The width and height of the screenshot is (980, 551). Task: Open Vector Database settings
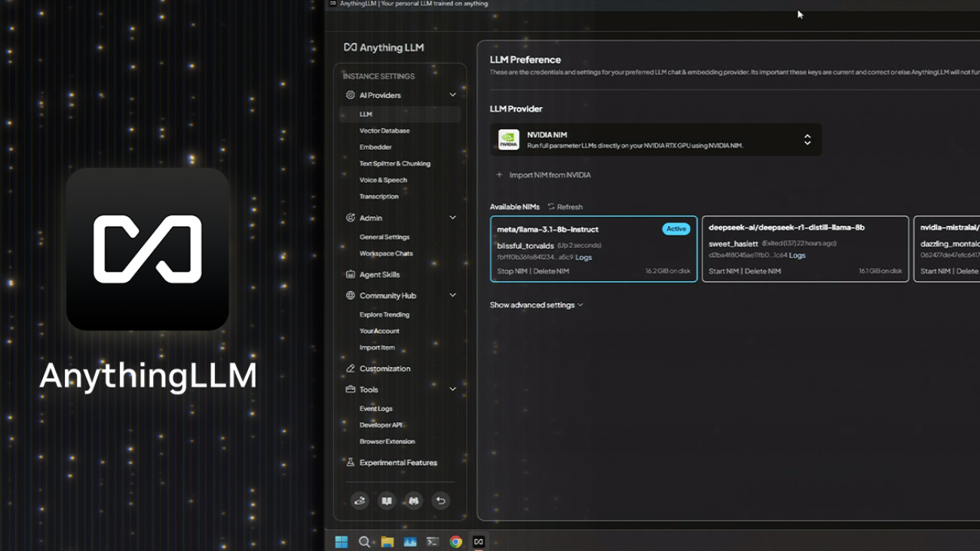384,131
